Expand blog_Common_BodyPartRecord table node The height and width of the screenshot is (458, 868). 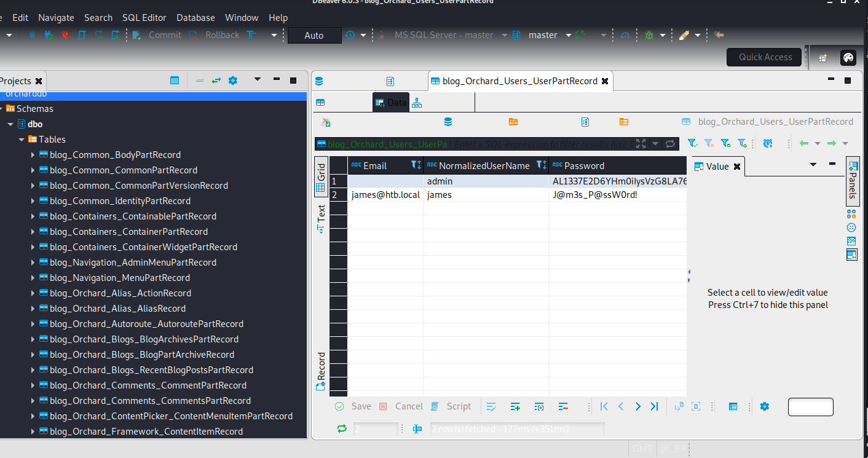click(33, 155)
